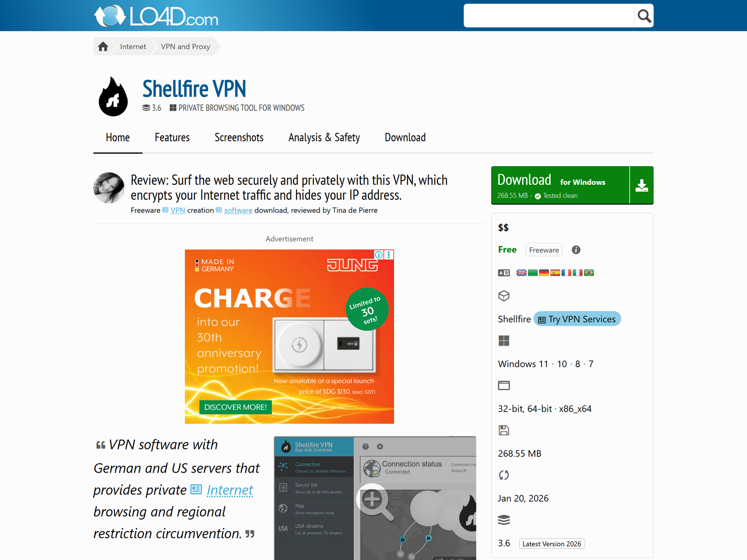Click the DISCOVER MORE! ad button
This screenshot has height=560, width=747.
click(235, 407)
